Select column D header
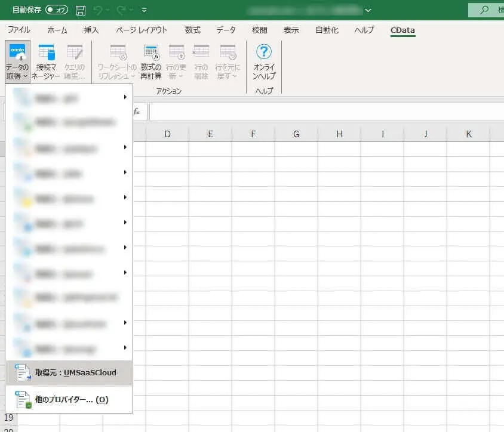Screen dimensions: 504x432 pos(167,134)
